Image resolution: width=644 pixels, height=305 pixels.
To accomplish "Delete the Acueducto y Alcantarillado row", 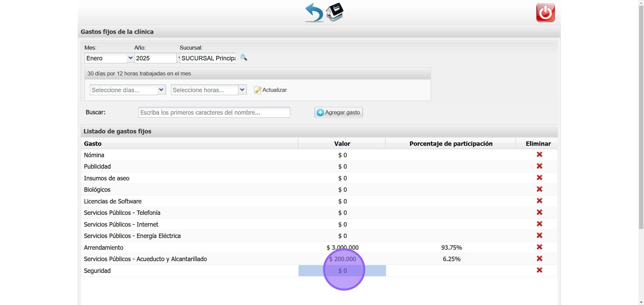I will point(539,258).
